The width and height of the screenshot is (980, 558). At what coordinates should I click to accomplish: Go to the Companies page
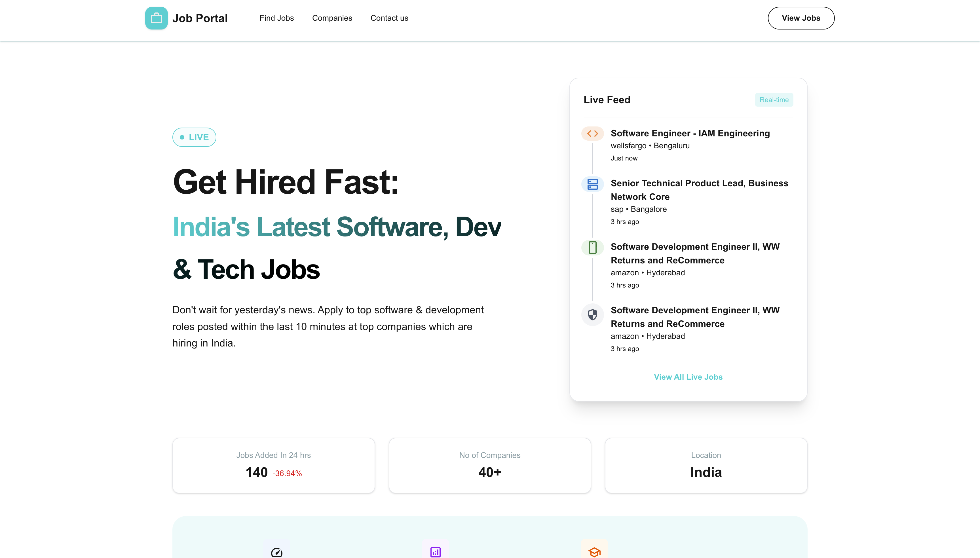click(x=332, y=18)
